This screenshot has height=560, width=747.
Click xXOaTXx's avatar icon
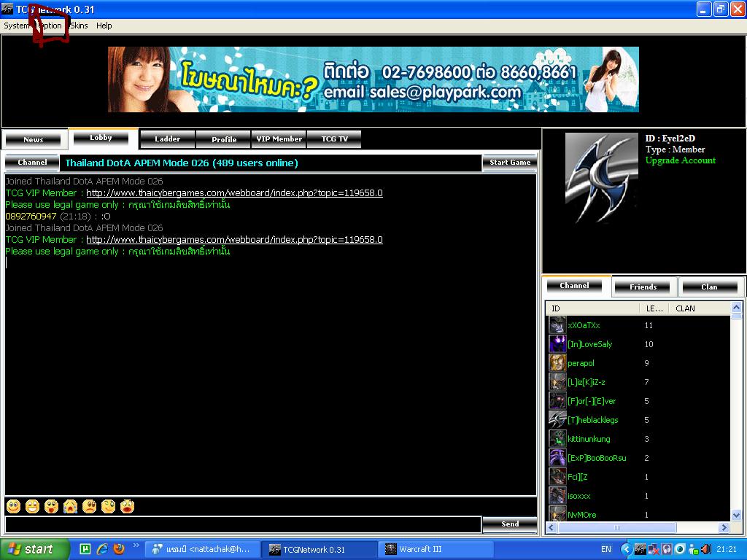[557, 325]
